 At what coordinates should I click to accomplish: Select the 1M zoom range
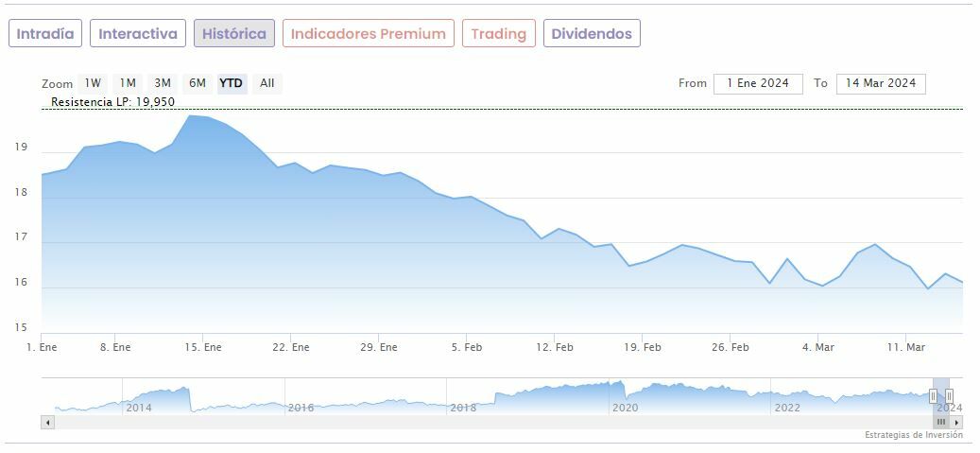point(128,83)
